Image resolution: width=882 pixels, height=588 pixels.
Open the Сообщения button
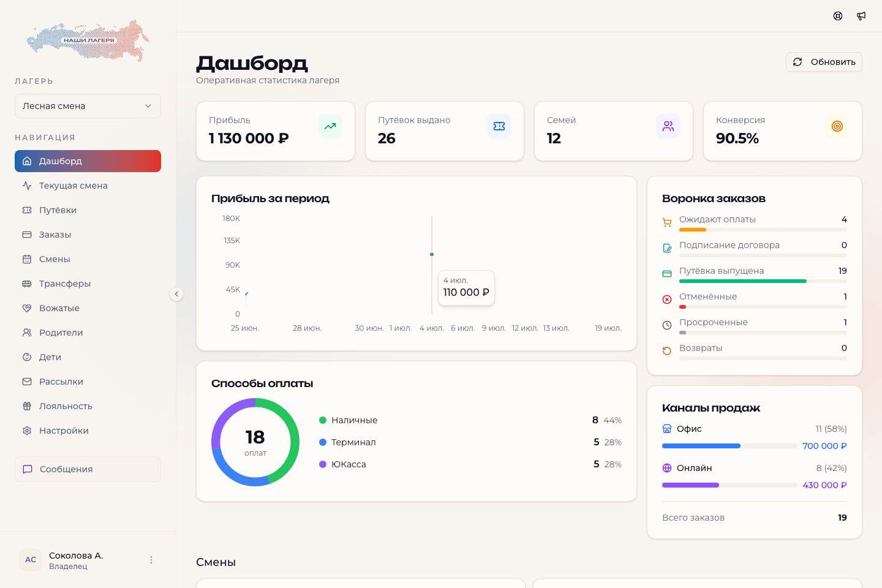click(88, 469)
